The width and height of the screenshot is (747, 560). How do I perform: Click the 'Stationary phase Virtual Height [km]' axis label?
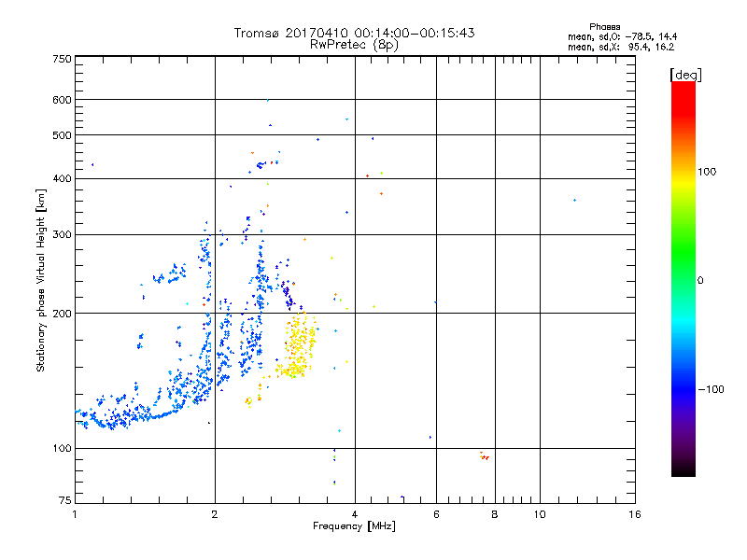tap(41, 280)
